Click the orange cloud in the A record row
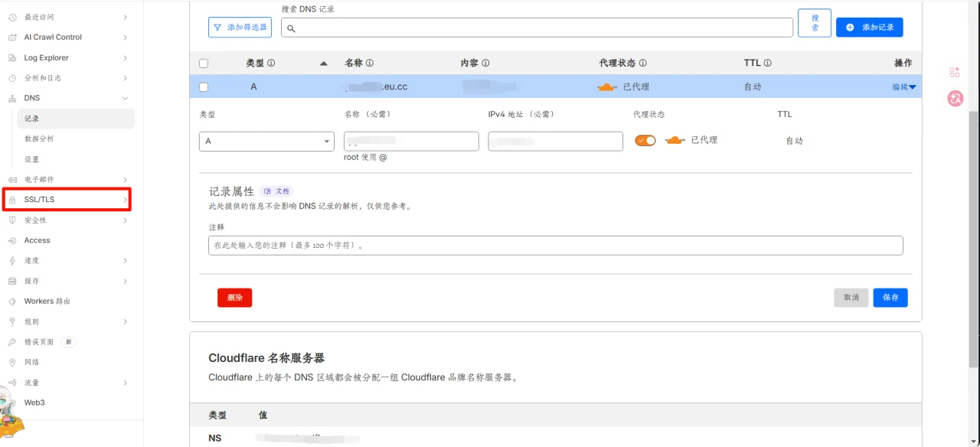The image size is (980, 447). pyautogui.click(x=606, y=86)
